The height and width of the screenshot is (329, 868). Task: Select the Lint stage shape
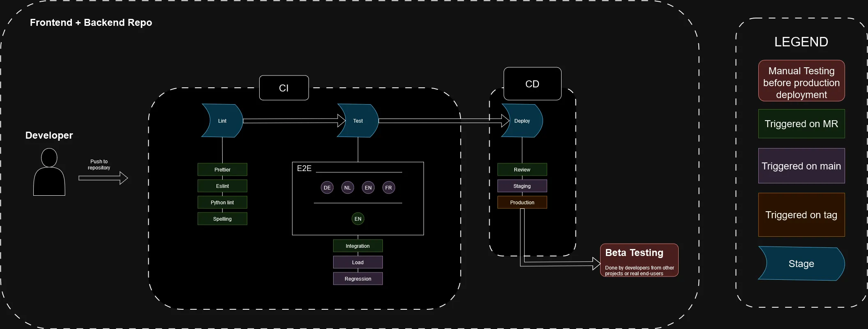pyautogui.click(x=222, y=121)
